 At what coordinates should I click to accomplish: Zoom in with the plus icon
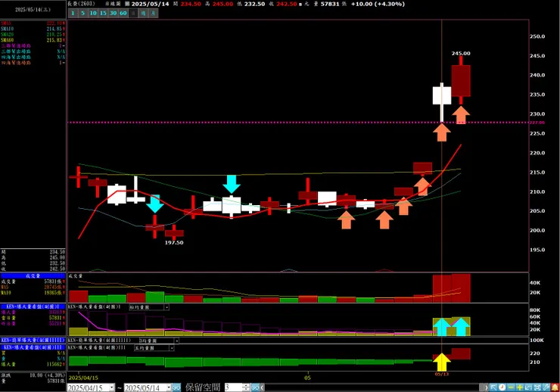pos(520,387)
